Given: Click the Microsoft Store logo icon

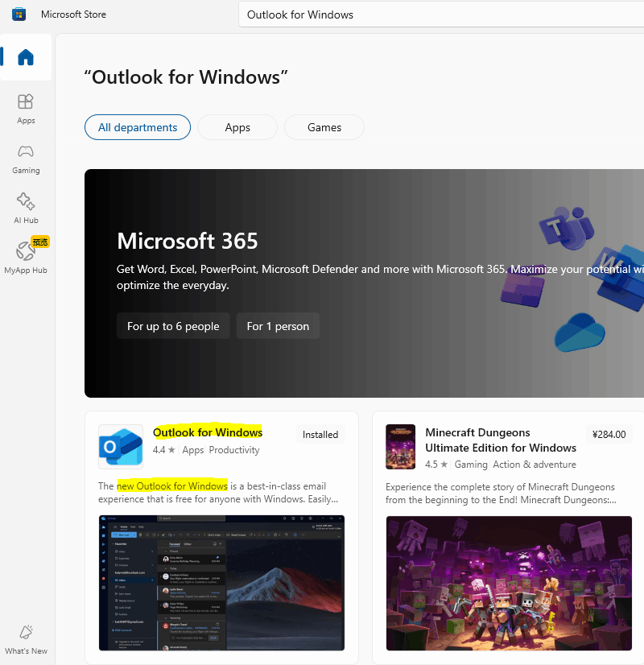Looking at the screenshot, I should 19,14.
